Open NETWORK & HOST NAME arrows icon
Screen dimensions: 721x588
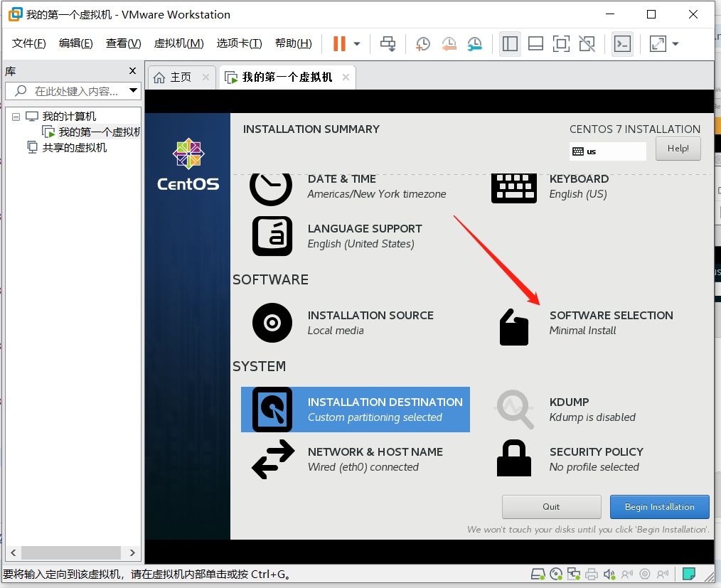point(273,459)
